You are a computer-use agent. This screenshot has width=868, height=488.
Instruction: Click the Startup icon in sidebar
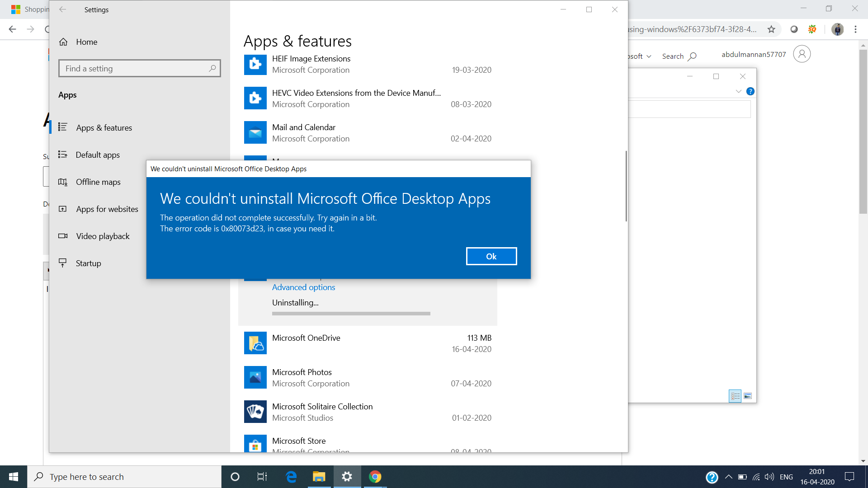point(63,263)
